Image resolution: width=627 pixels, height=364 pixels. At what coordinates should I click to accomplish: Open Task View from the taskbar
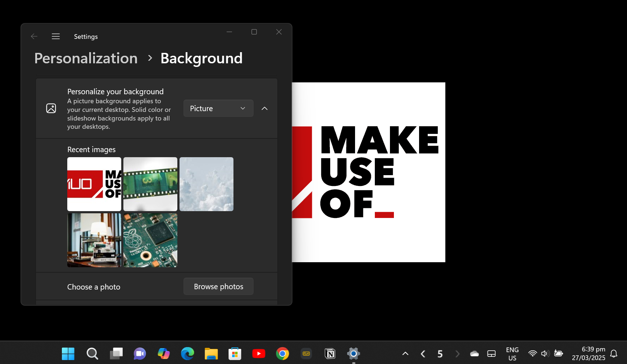pyautogui.click(x=116, y=354)
